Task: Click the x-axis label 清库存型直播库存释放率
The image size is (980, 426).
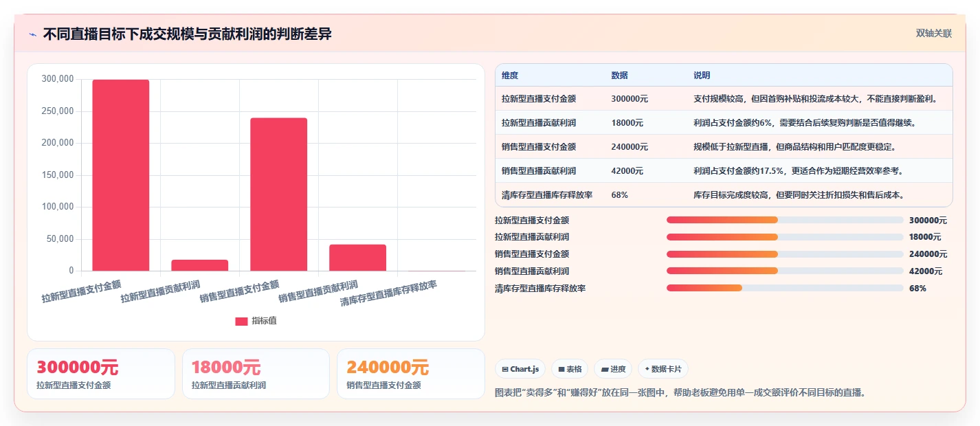Action: (x=388, y=293)
